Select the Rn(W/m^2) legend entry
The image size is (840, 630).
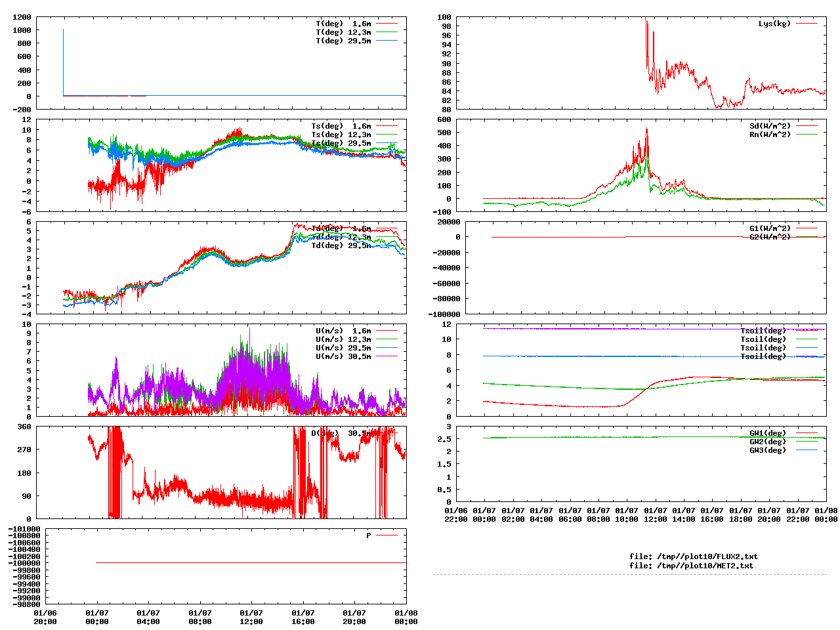770,135
